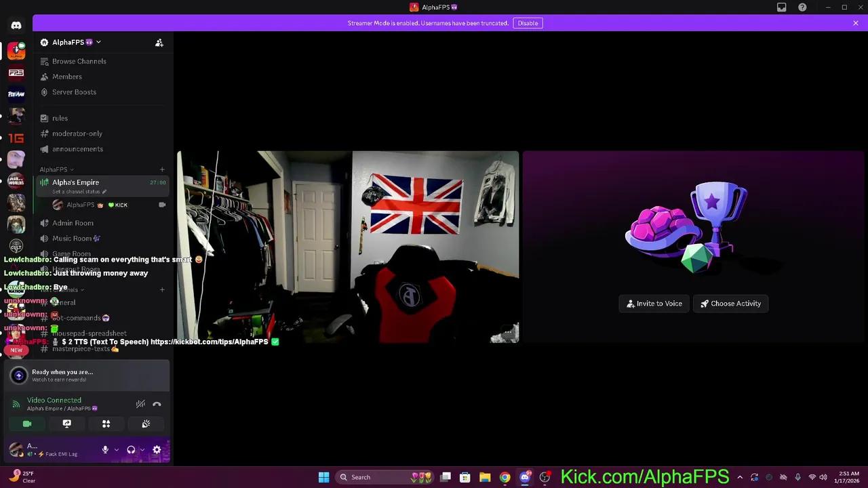Open soundboard in the voice panel
Viewport: 868px width, 488px height.
click(146, 424)
